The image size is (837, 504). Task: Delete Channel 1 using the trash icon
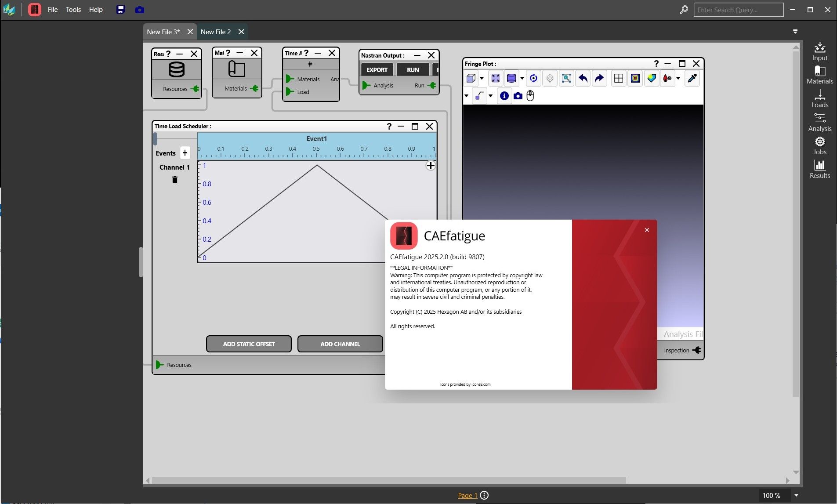[175, 180]
